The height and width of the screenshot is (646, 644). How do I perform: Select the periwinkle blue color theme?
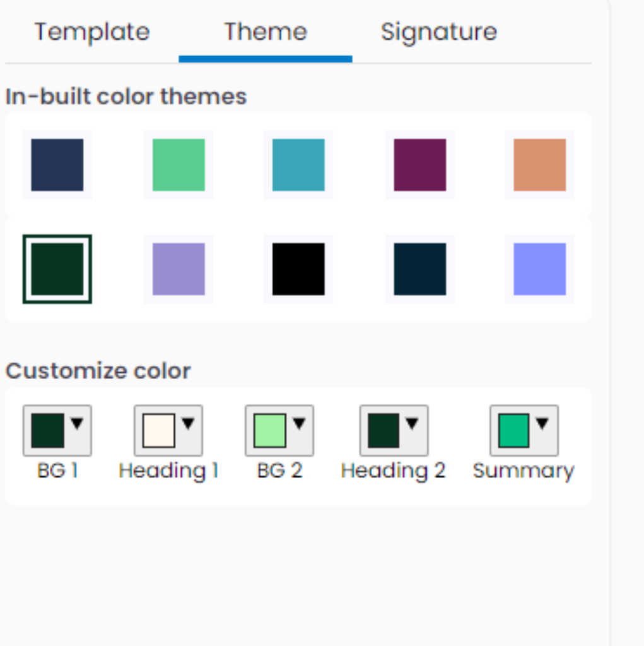pos(540,268)
